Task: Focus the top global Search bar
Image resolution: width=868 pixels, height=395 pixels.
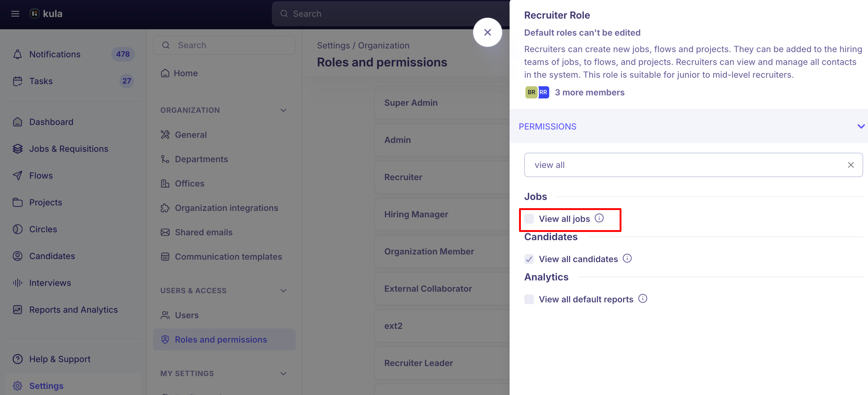Action: tap(391, 14)
